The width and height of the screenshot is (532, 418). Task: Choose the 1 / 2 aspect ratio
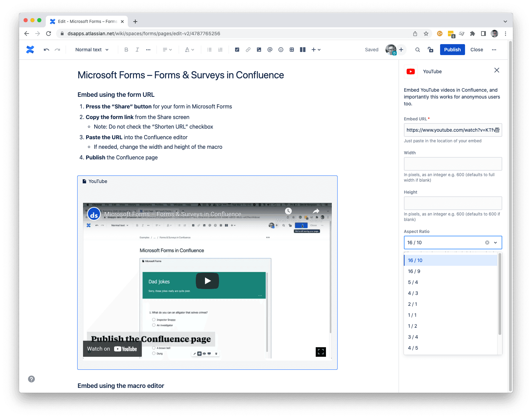(451, 326)
